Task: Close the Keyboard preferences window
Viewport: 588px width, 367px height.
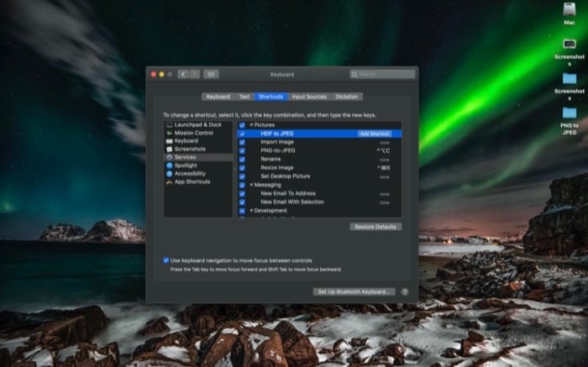Action: click(x=154, y=74)
